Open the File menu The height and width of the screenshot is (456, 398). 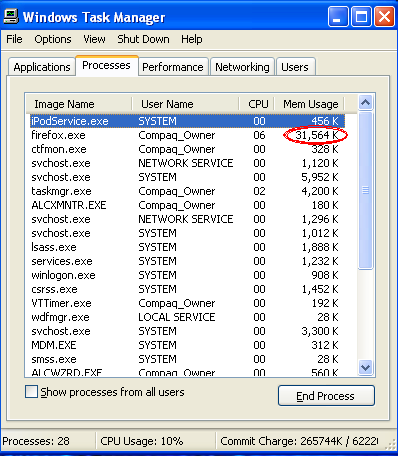[x=14, y=39]
